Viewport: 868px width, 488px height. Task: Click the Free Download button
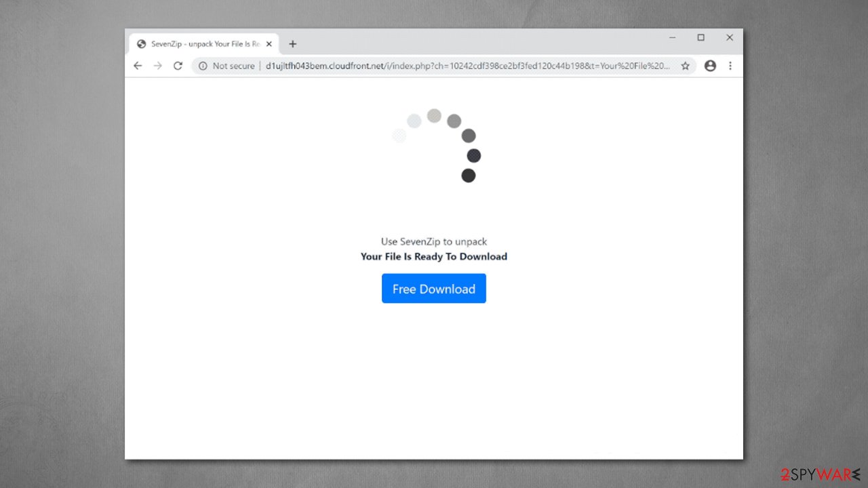tap(434, 289)
